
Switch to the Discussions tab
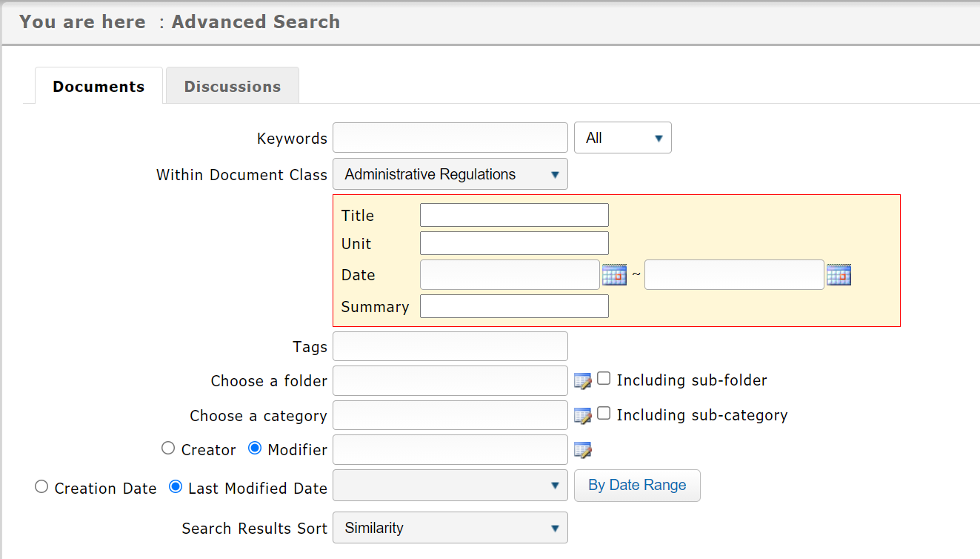(232, 87)
